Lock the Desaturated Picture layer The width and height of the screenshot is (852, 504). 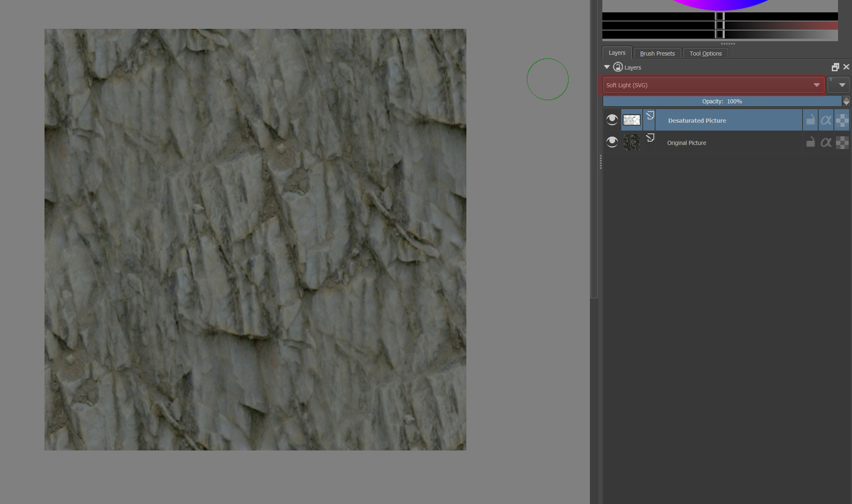tap(810, 120)
